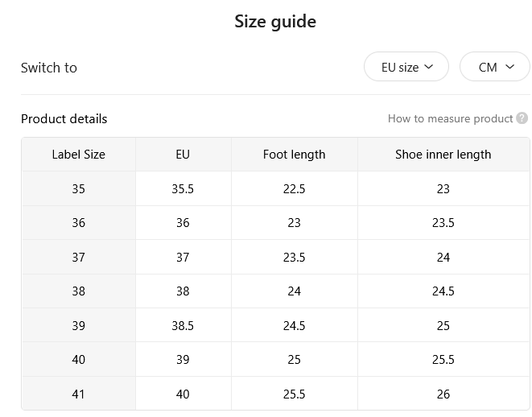Select label size 36 cell

[78, 222]
